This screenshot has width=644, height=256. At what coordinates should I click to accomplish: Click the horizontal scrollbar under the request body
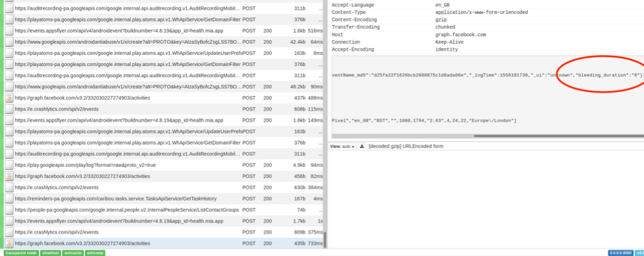558,136
